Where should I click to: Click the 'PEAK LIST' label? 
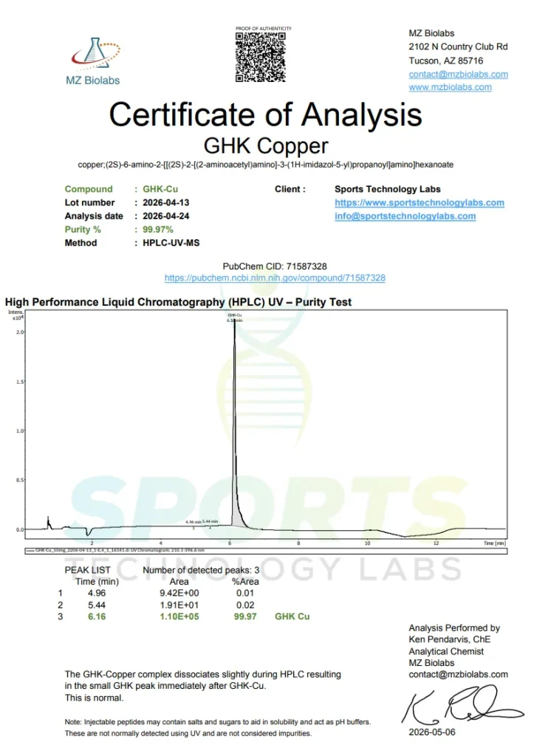(x=87, y=570)
